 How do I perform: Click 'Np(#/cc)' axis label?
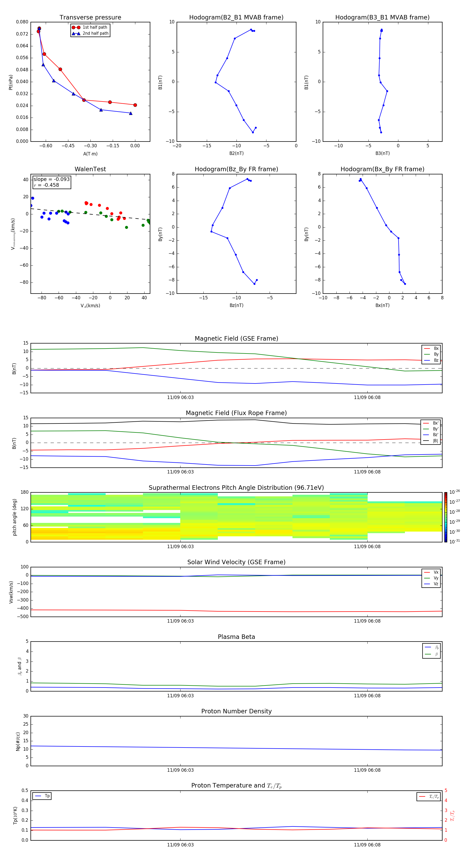tap(18, 741)
